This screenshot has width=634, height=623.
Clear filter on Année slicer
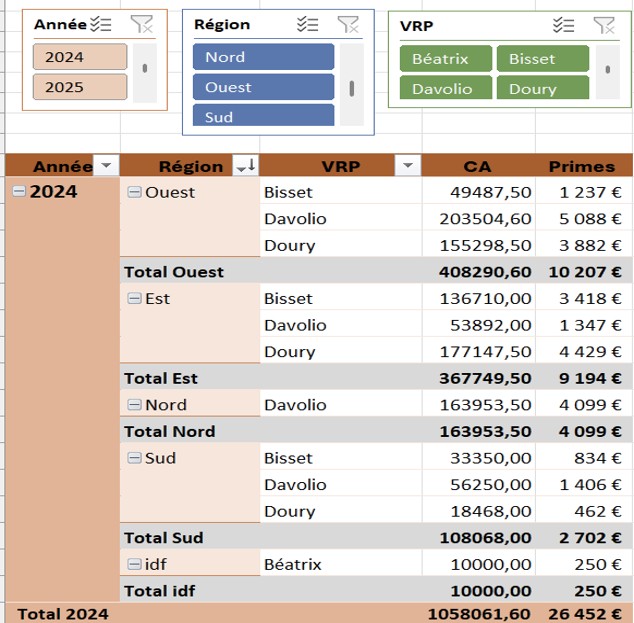point(142,25)
